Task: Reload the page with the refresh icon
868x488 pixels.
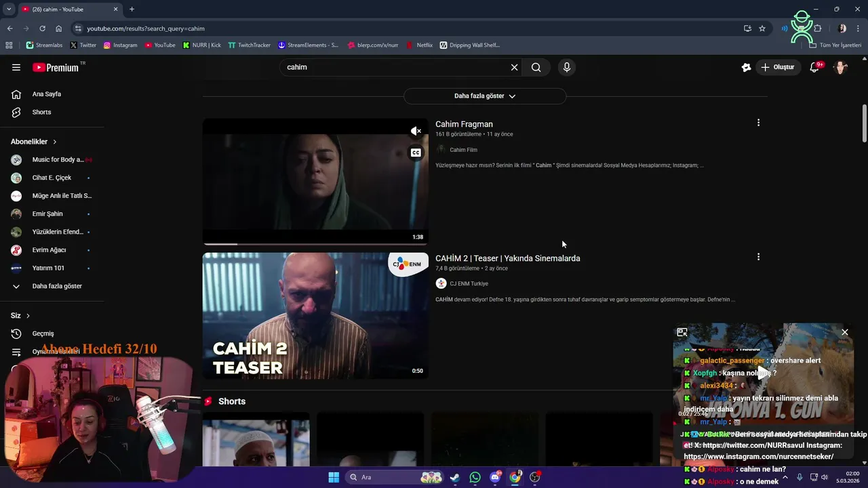Action: [x=42, y=28]
